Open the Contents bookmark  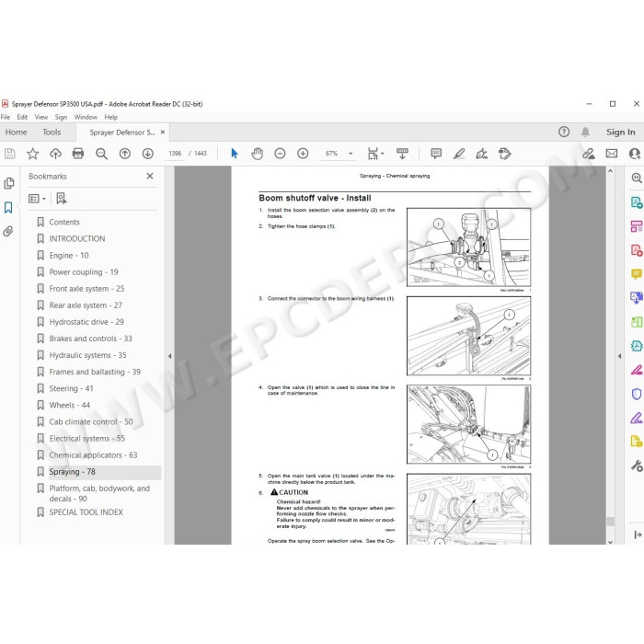(64, 223)
